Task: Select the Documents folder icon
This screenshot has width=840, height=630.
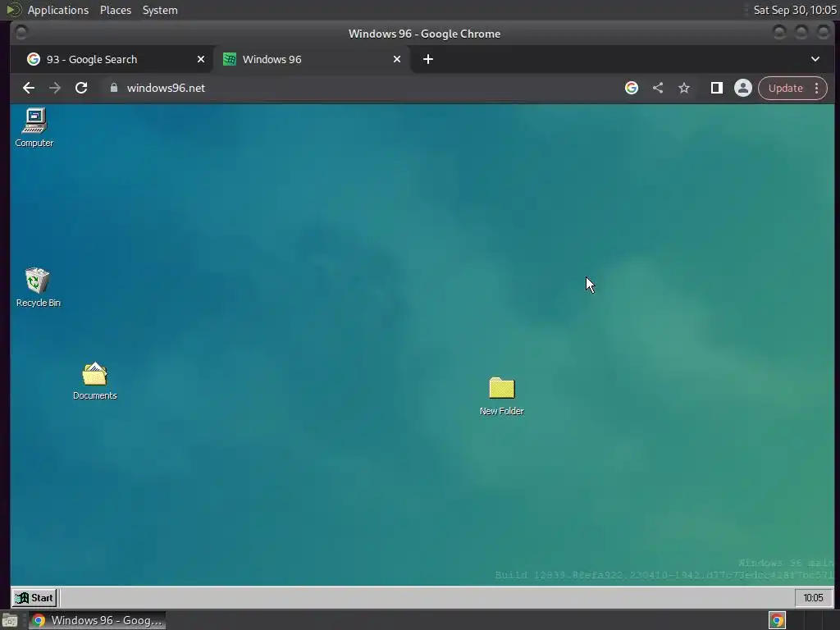Action: [x=95, y=381]
